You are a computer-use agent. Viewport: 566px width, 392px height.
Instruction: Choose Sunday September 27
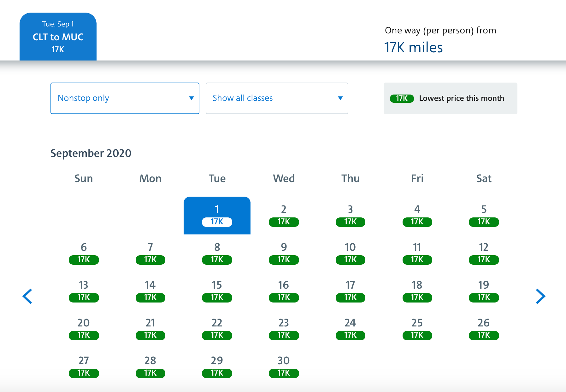(x=84, y=367)
